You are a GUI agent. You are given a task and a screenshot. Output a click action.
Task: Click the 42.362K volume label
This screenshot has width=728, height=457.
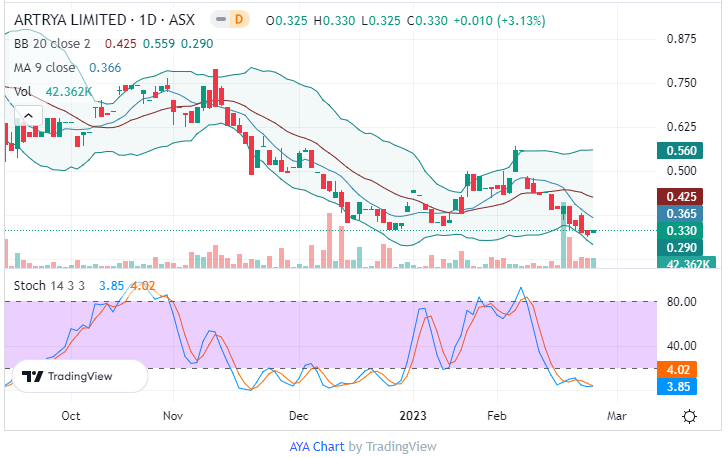click(x=684, y=264)
